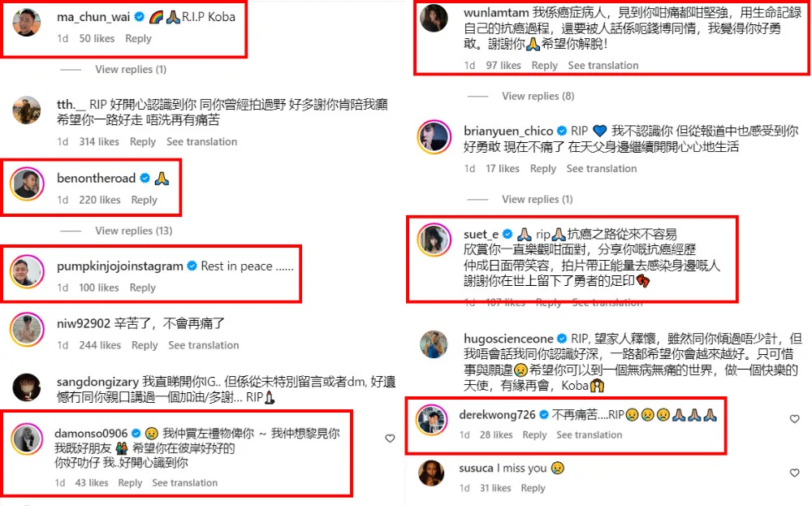812x506 pixels.
Task: Expand View replies (1) under brianyuen_chico
Action: (537, 200)
